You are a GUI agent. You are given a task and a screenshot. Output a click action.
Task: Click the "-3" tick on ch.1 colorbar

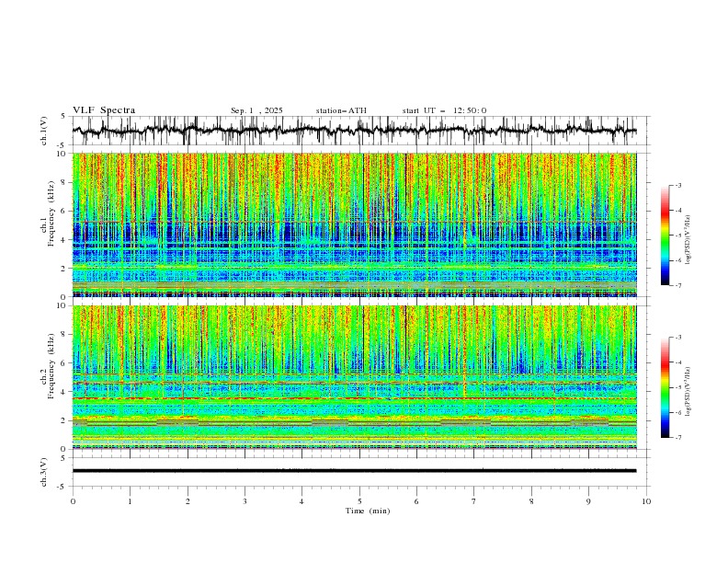[x=677, y=185]
